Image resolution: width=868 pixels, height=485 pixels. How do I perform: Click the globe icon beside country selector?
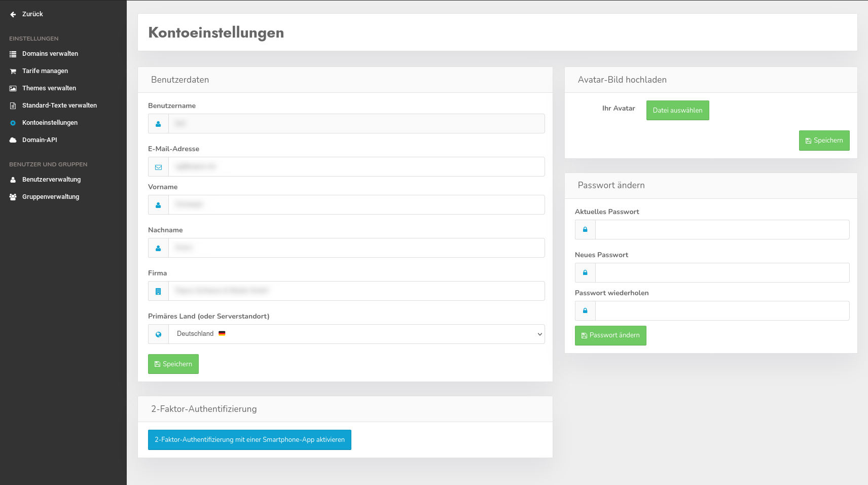click(158, 334)
